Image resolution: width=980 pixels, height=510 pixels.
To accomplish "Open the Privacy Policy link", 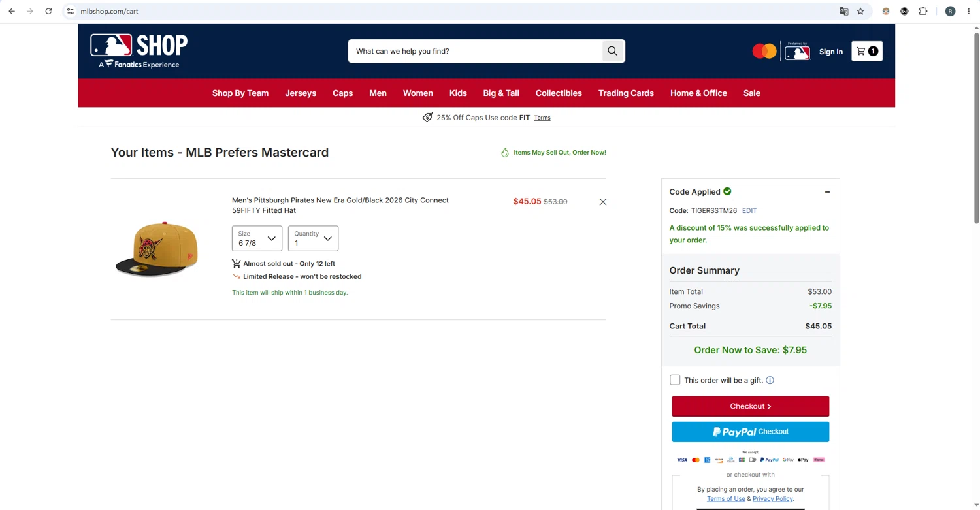I will [x=773, y=499].
